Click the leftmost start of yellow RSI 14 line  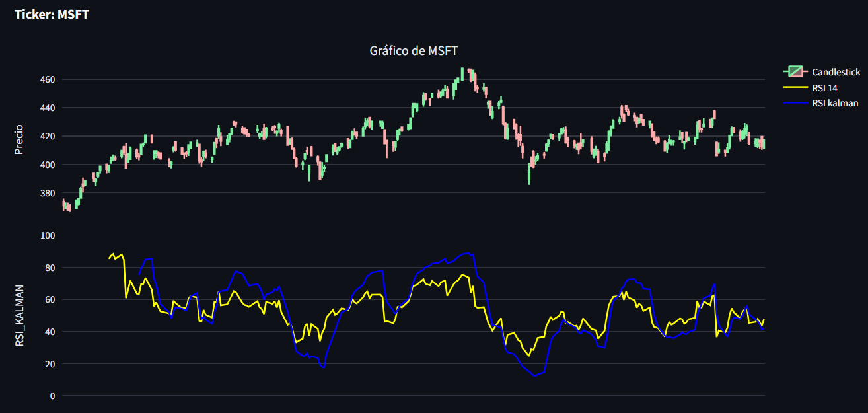(x=109, y=258)
